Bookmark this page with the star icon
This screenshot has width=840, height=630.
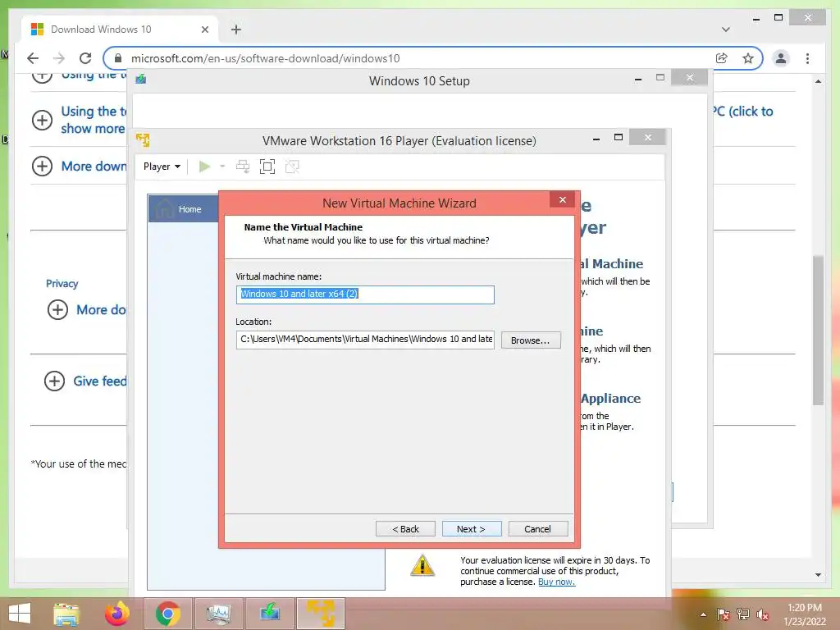(x=748, y=58)
